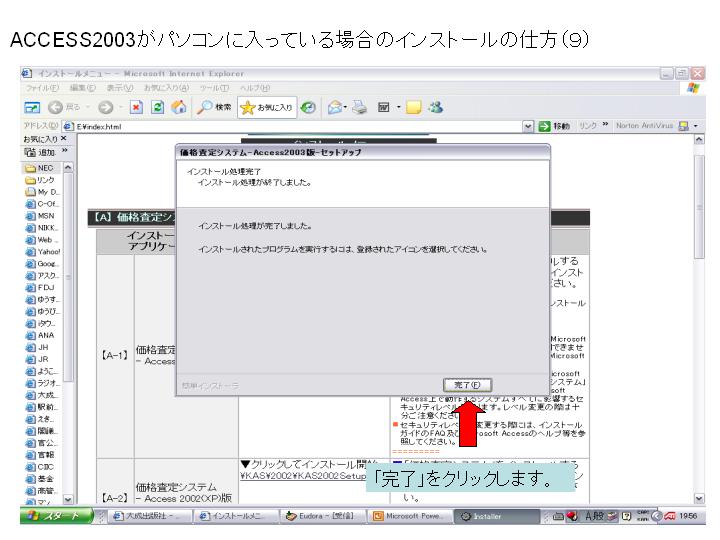Open the JR favorite
Image resolution: width=720 pixels, height=540 pixels.
pyautogui.click(x=37, y=359)
